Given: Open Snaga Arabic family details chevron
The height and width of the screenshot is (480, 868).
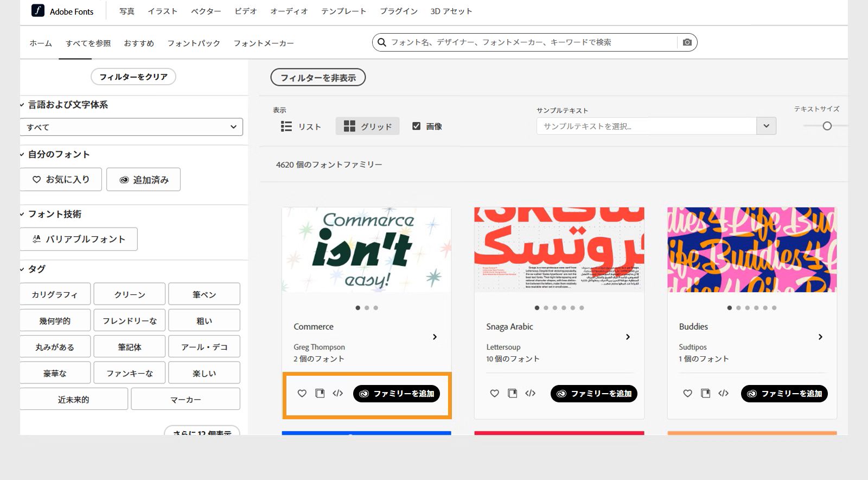Looking at the screenshot, I should (x=628, y=337).
